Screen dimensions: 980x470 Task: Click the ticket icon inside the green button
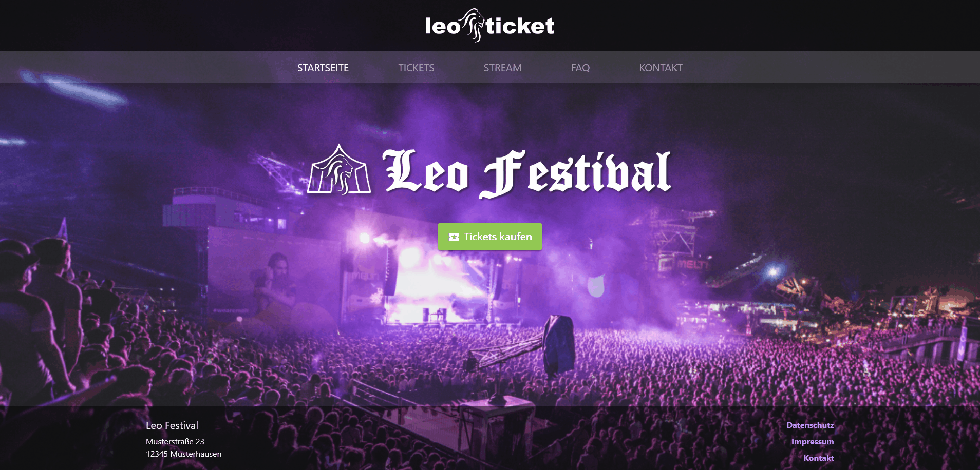click(454, 237)
